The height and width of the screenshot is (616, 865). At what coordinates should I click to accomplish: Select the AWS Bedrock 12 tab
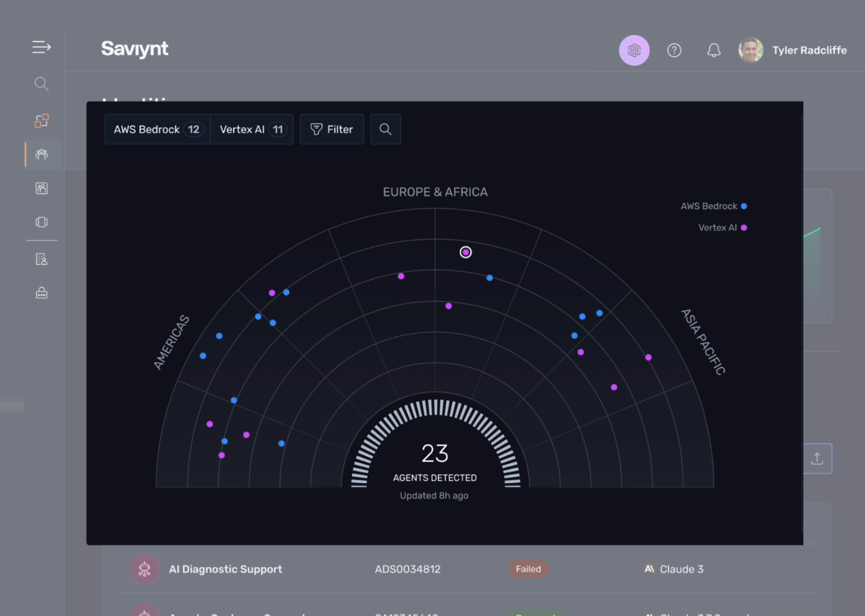click(x=158, y=129)
